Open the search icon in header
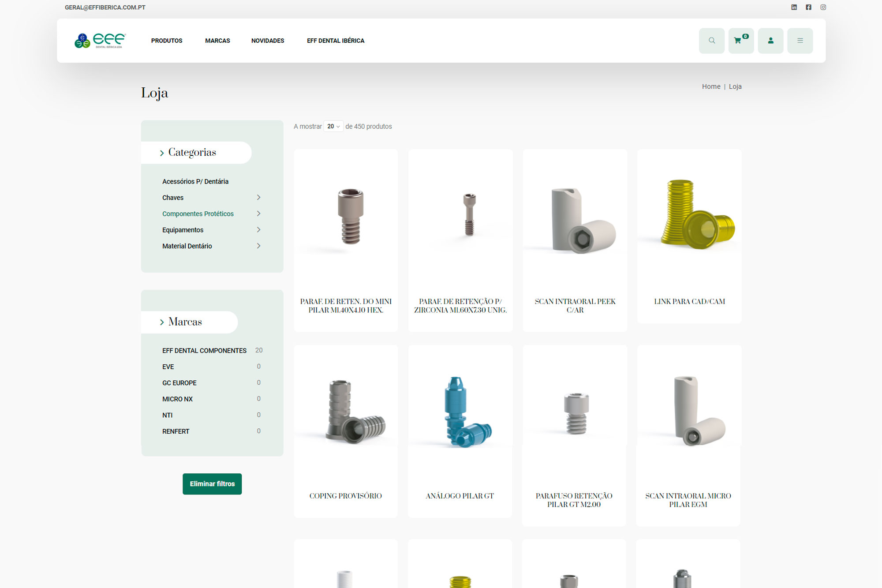This screenshot has height=588, width=882. tap(711, 41)
